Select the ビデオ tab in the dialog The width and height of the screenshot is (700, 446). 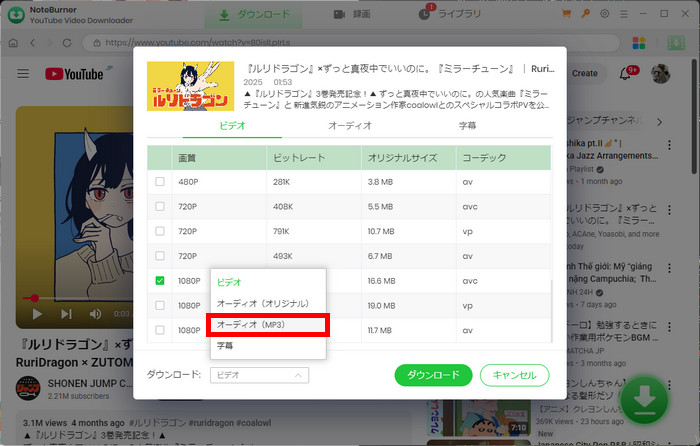232,126
